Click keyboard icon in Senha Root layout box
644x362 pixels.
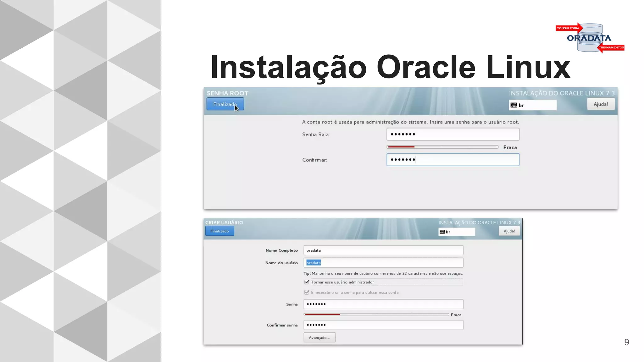coord(514,105)
